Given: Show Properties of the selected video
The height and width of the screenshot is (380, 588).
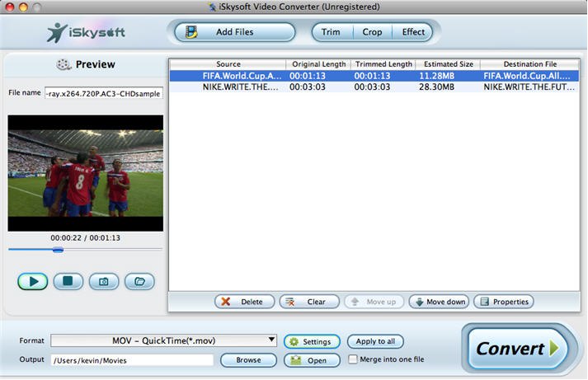Looking at the screenshot, I should point(503,302).
